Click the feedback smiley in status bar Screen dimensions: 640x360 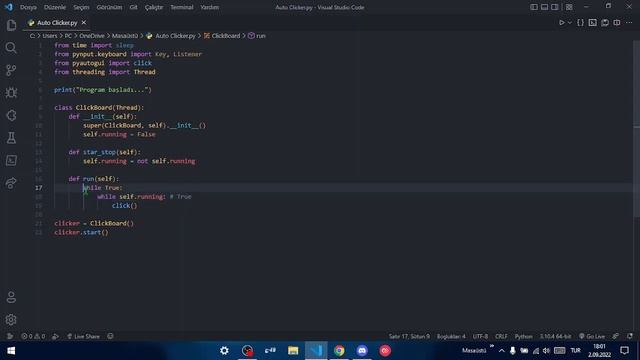pos(110,336)
